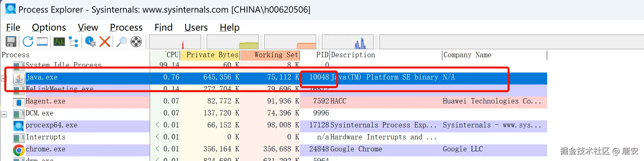Click the Huawei Technologies Co... company cell
This screenshot has width=644, height=161.
click(x=492, y=101)
